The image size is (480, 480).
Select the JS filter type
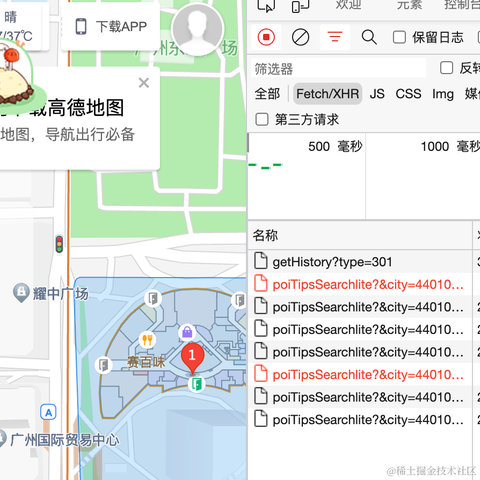pos(377,94)
